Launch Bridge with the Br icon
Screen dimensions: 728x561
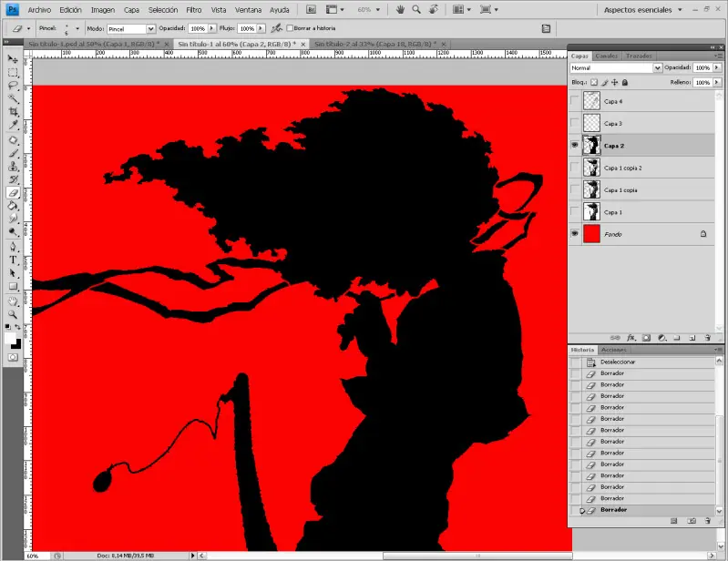click(312, 9)
